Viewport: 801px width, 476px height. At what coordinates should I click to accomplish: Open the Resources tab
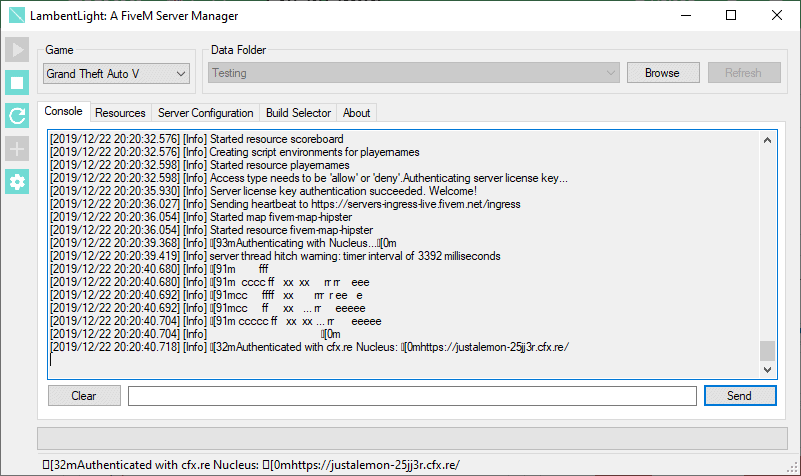coord(120,113)
